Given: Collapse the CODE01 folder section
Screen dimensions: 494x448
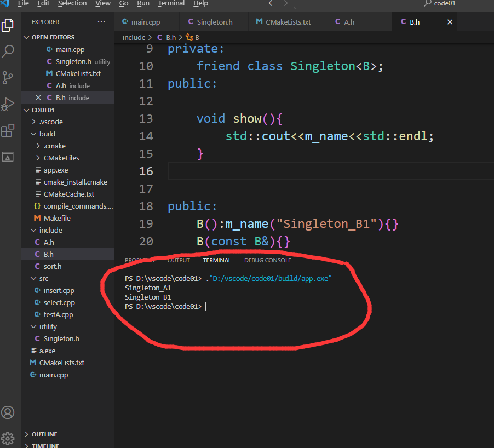Looking at the screenshot, I should point(67,110).
